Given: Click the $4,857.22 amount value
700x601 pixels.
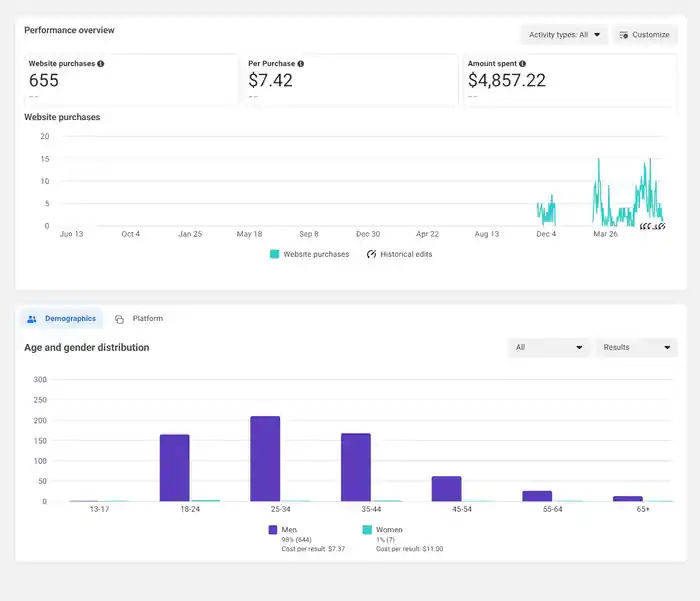Looking at the screenshot, I should click(x=507, y=80).
